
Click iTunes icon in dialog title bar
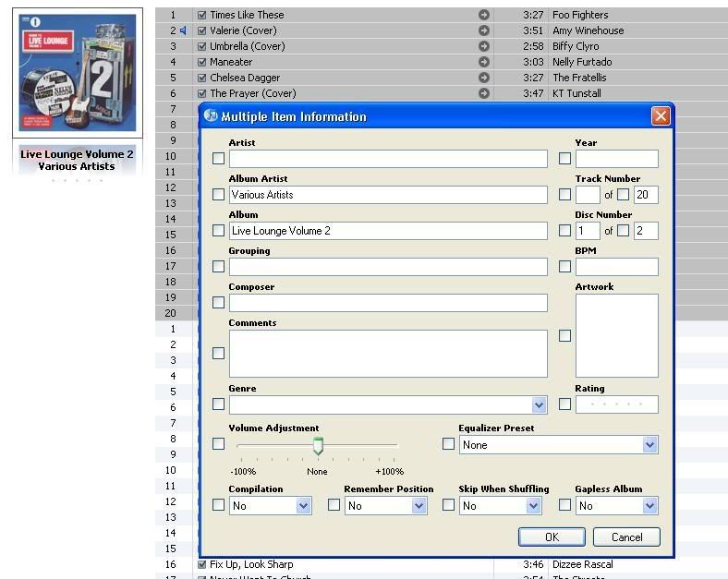click(x=211, y=115)
